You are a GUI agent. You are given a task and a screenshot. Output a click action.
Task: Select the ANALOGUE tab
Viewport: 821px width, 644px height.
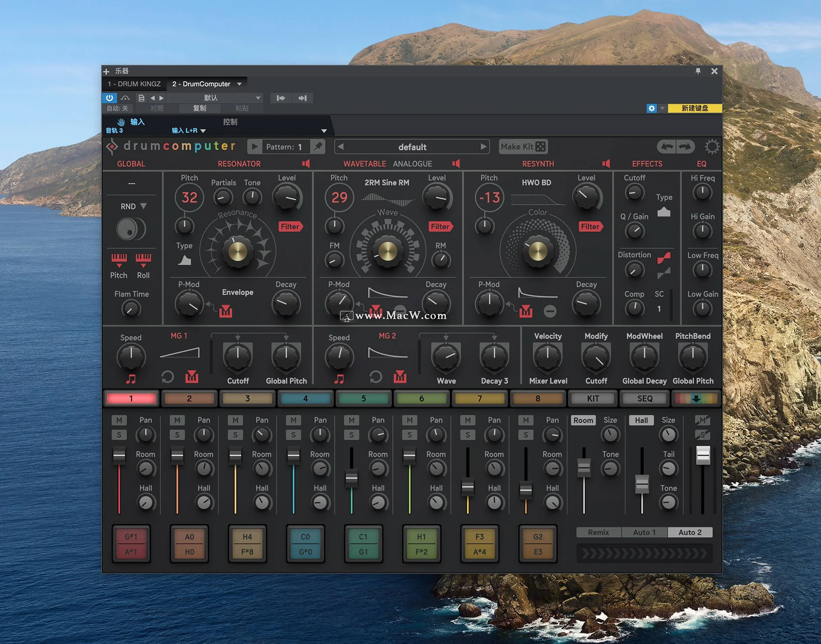tap(412, 164)
